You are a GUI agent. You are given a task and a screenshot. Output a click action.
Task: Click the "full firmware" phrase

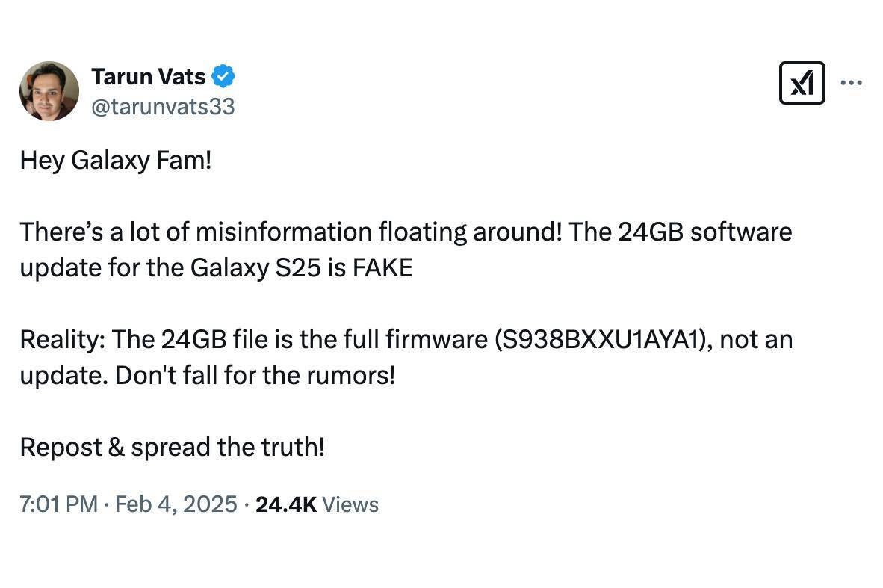click(437, 340)
